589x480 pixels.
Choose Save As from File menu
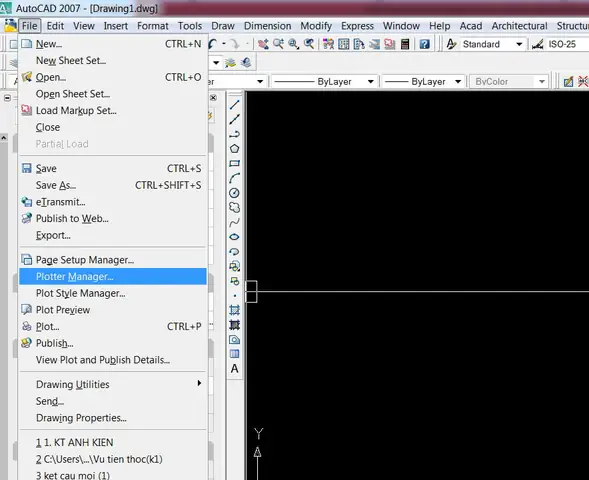[x=113, y=185]
